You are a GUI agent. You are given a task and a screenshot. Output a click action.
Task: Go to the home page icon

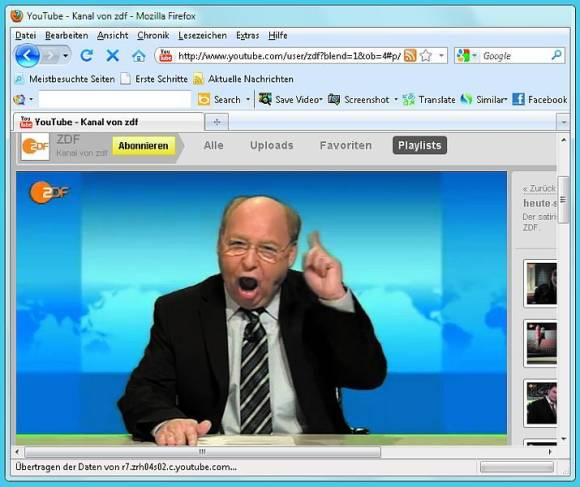coord(139,56)
